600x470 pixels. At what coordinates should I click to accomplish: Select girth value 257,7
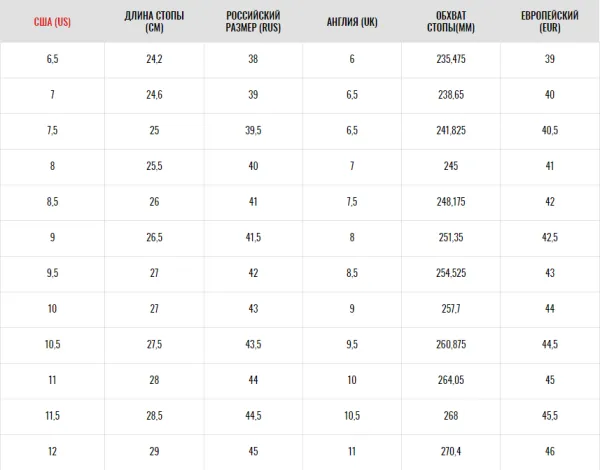click(x=451, y=308)
